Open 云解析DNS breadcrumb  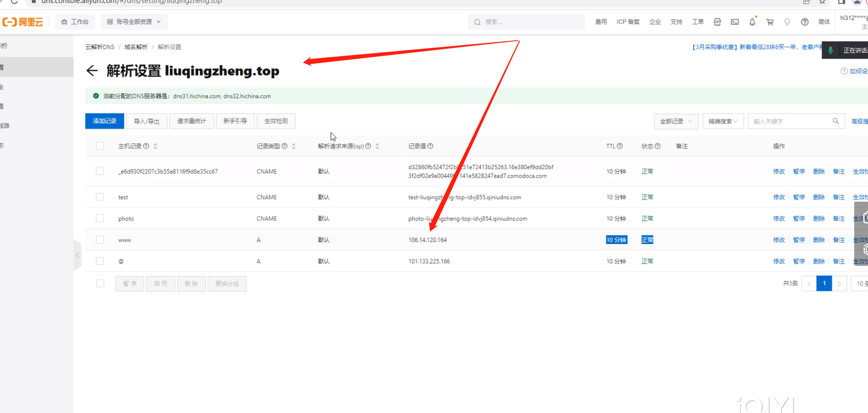100,47
